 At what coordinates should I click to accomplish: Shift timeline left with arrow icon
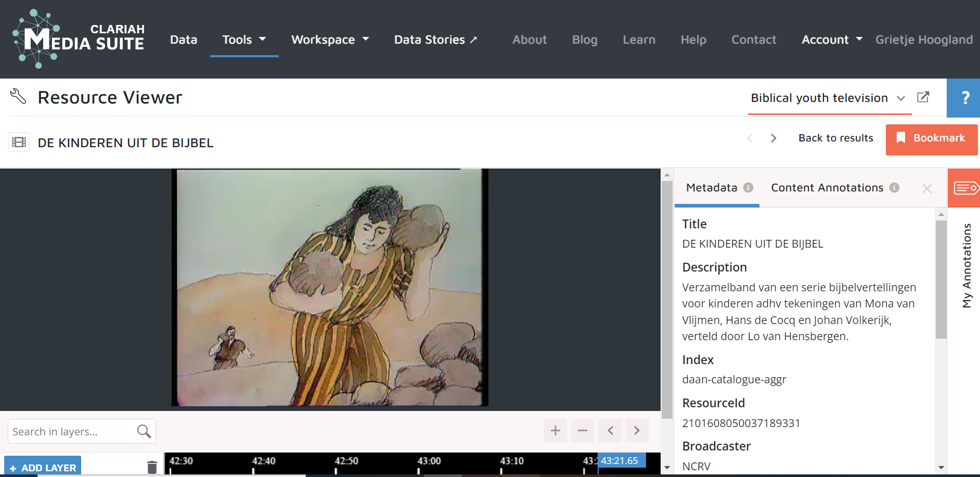(x=610, y=431)
